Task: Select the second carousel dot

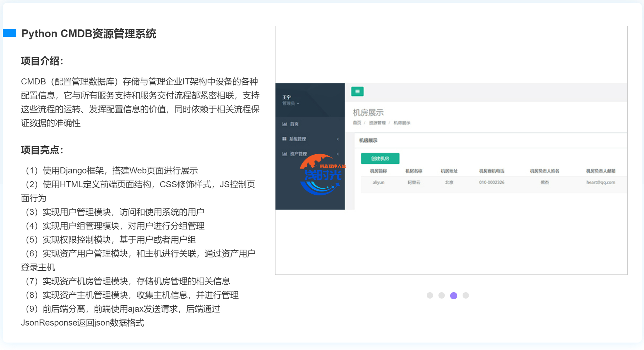Action: click(441, 295)
